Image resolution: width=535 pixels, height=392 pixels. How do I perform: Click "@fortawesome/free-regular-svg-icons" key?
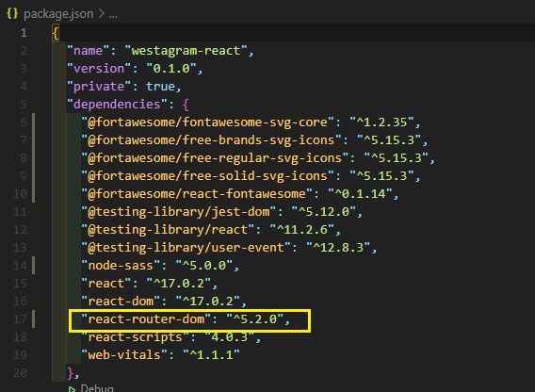tap(215, 158)
